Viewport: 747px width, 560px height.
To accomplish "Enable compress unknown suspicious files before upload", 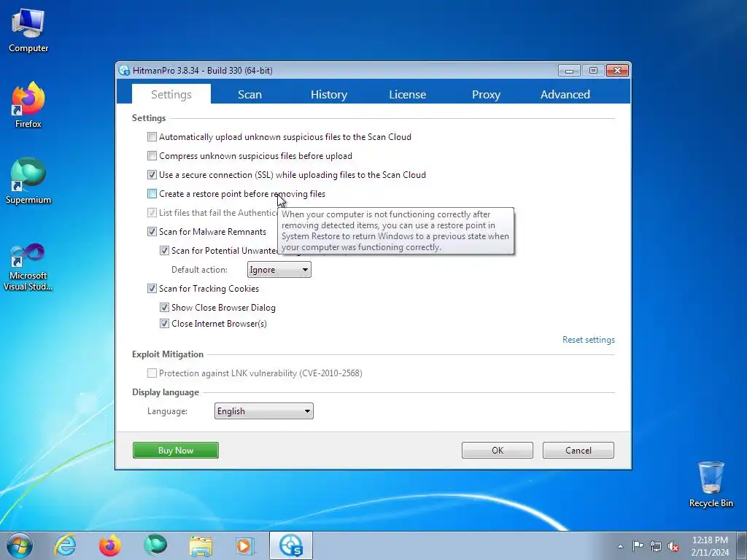I will tap(152, 156).
